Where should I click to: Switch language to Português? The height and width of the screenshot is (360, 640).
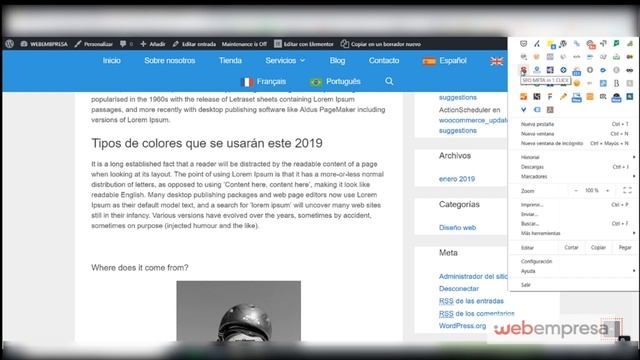(336, 82)
